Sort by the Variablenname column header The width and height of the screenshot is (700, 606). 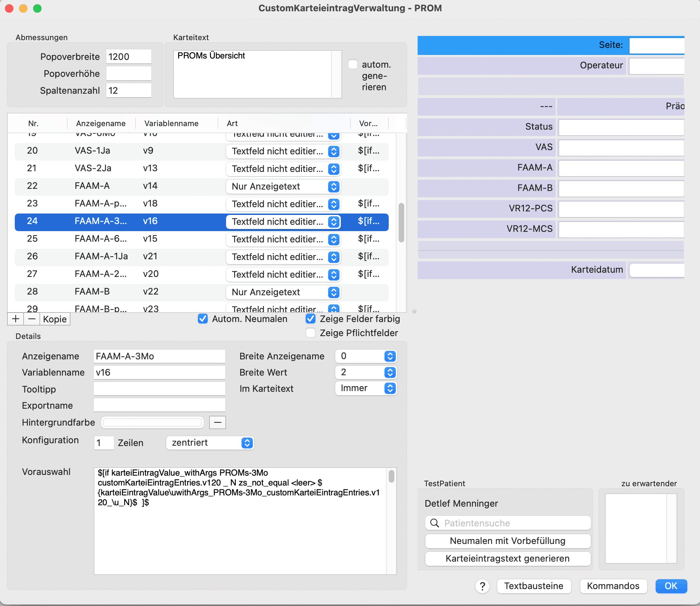171,123
